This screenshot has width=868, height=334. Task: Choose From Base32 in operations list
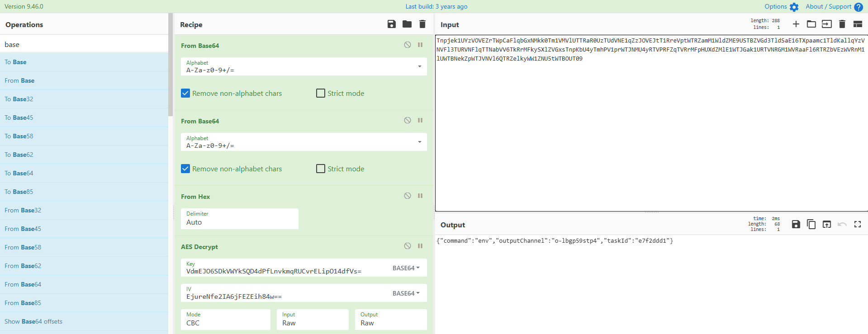(23, 211)
